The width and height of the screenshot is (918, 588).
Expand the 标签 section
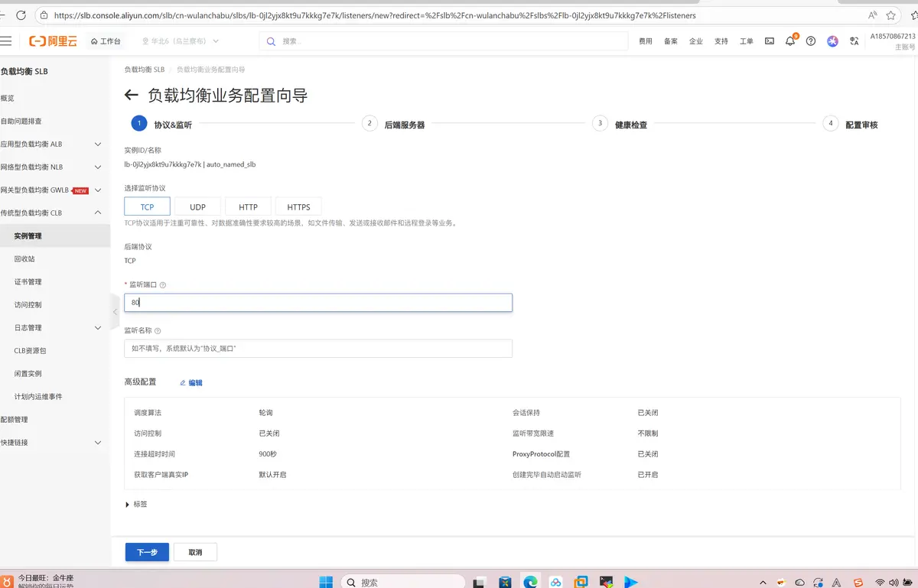(x=136, y=505)
